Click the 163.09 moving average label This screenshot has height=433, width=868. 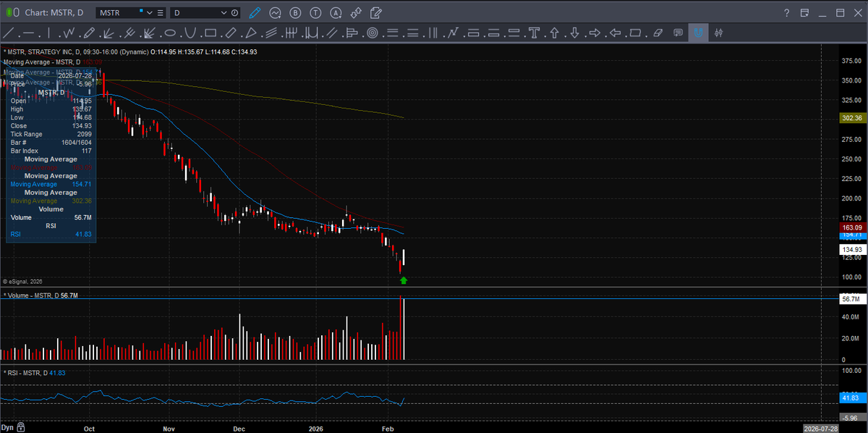coord(853,227)
